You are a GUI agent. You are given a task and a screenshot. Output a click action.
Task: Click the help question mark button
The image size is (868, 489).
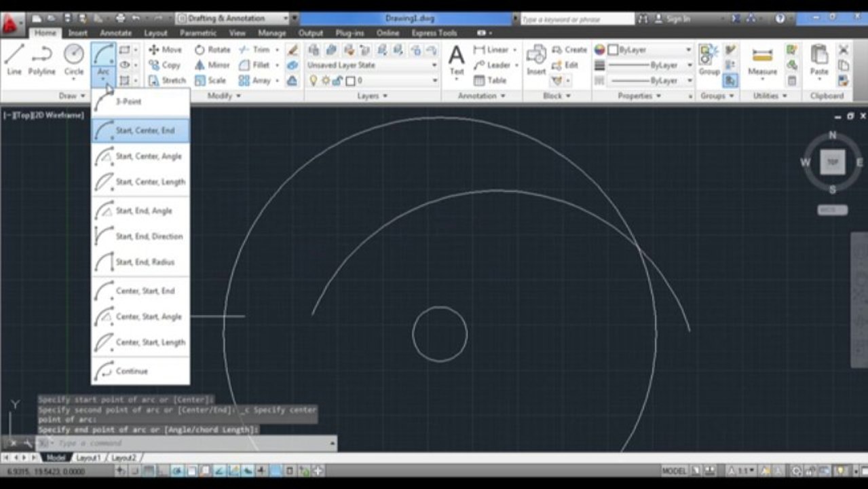780,19
